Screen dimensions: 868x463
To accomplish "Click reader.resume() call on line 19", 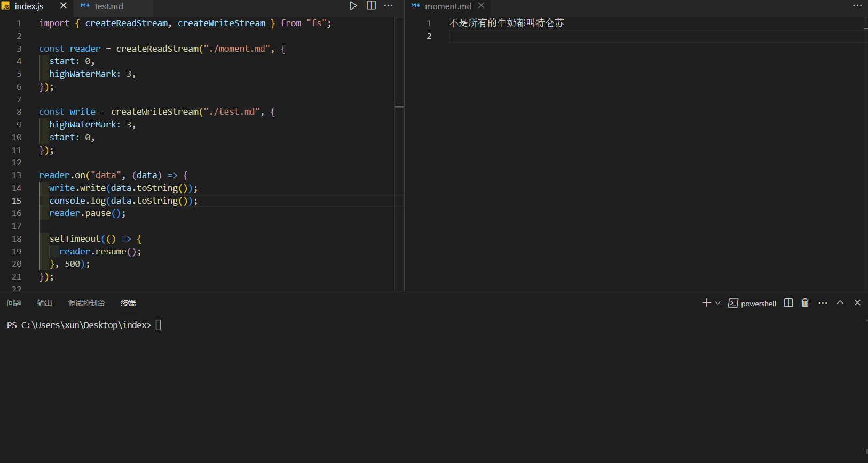I will 100,251.
